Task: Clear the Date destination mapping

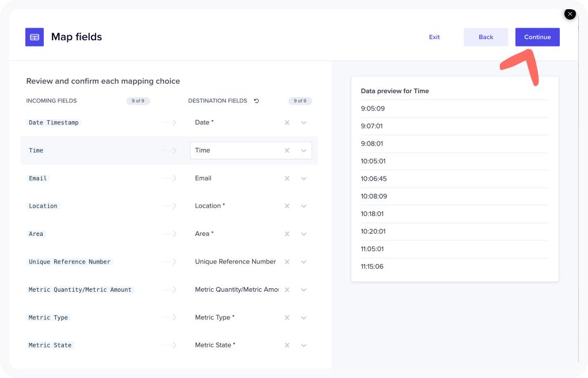Action: [287, 123]
